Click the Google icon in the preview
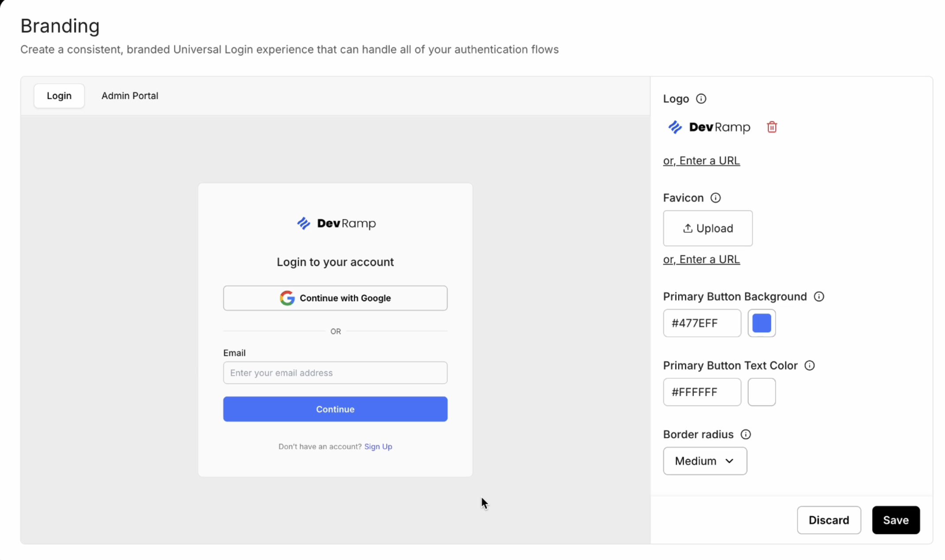The image size is (945, 560). pos(287,298)
